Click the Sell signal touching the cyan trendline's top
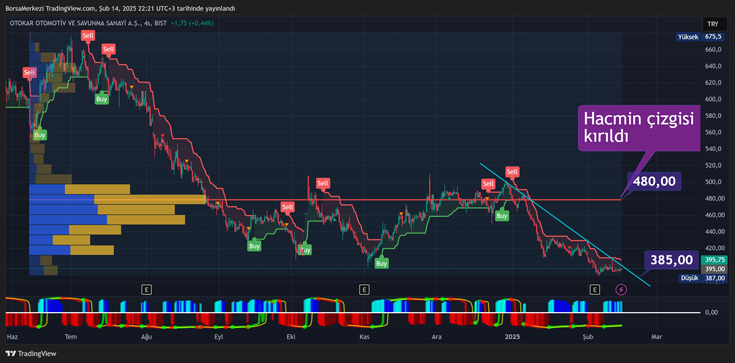Viewport: 735px width, 363px height. tap(512, 172)
